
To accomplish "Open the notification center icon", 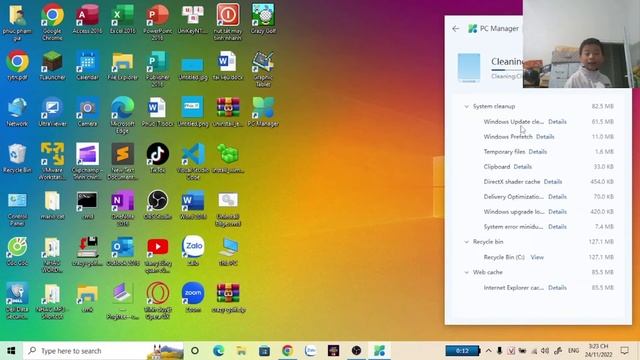I will point(624,351).
